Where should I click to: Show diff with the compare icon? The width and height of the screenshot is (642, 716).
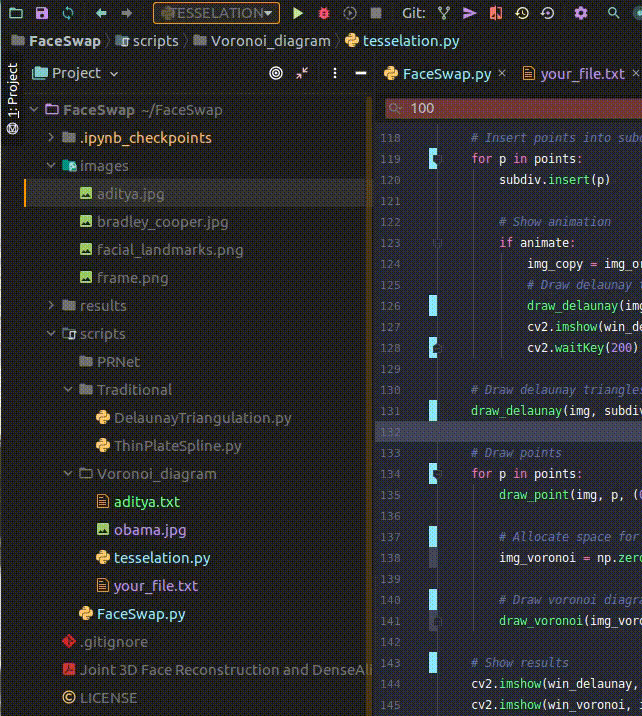point(495,13)
